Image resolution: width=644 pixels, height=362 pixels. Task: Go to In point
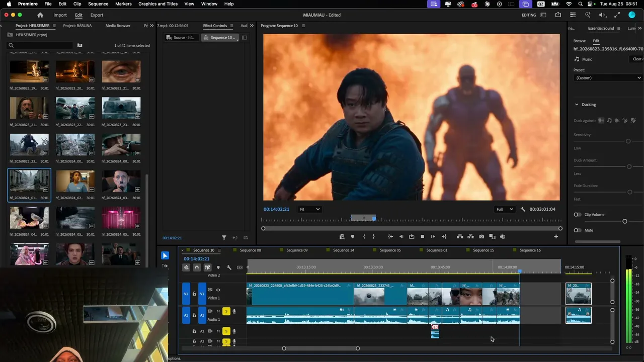click(390, 236)
